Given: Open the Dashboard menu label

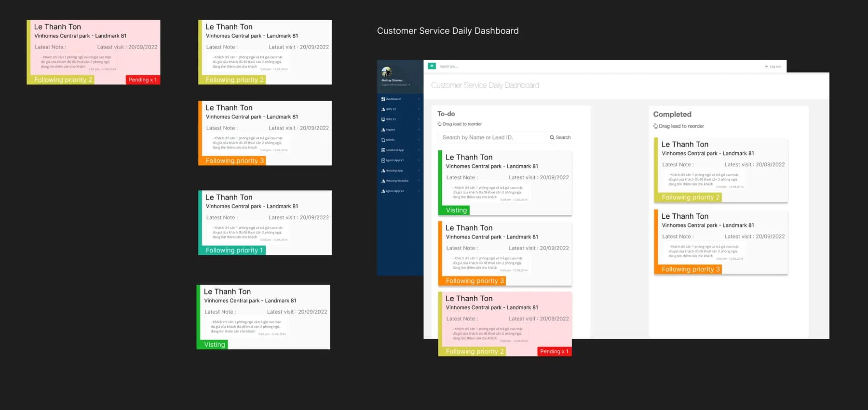Looking at the screenshot, I should (393, 99).
